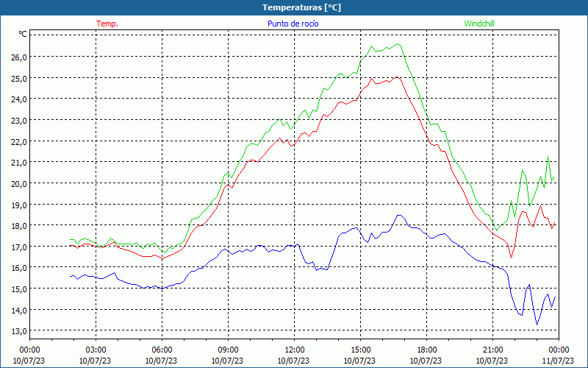Click the 11/07/23 date label
588x368 pixels.
[x=559, y=361]
